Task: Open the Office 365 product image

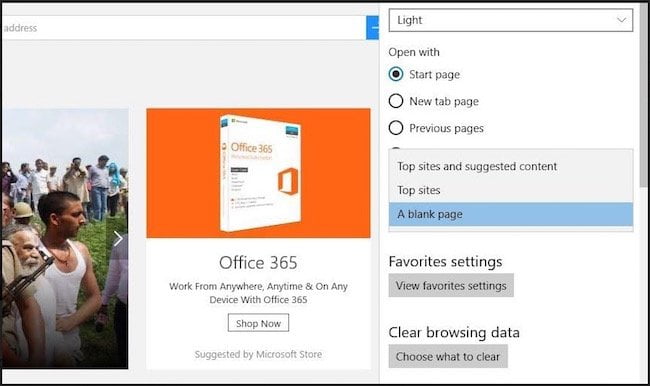Action: point(258,173)
